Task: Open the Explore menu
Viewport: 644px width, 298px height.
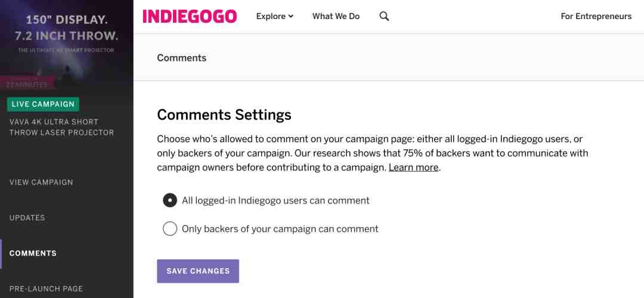Action: pos(275,17)
